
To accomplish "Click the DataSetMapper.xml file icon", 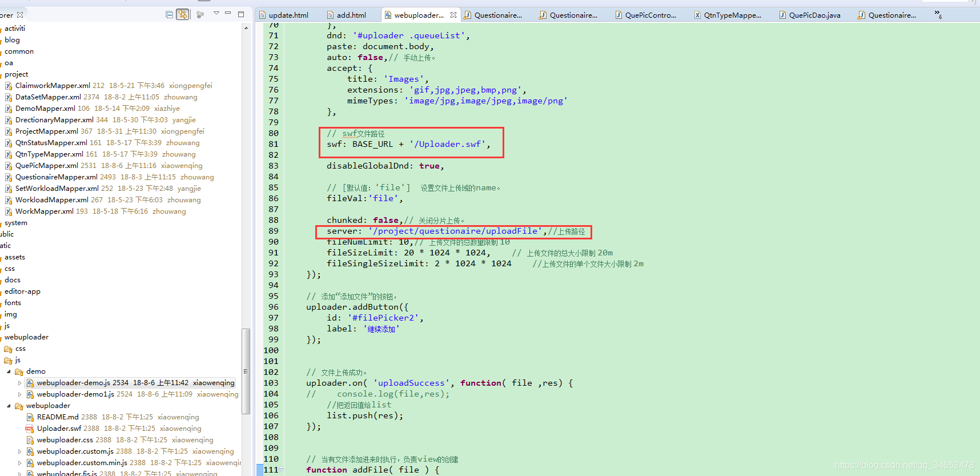I will tap(9, 97).
